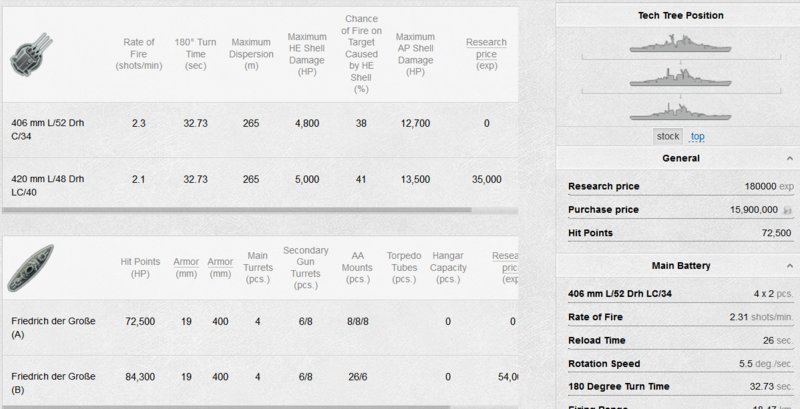Click the main battery turret icon
800x409 pixels.
click(30, 53)
